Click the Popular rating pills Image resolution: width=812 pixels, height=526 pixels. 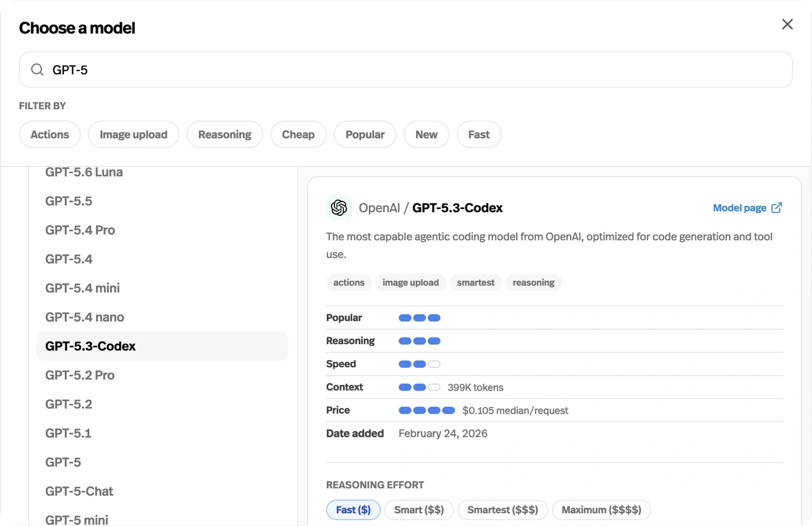tap(419, 318)
